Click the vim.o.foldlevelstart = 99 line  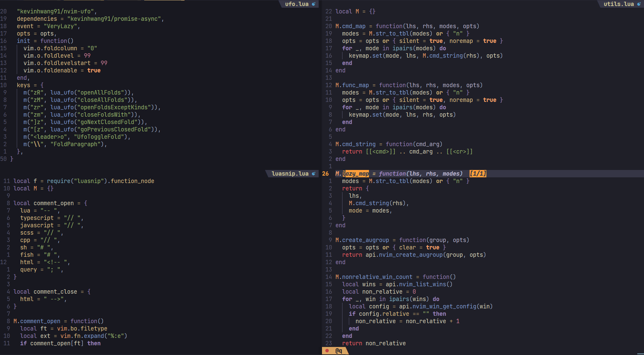tap(65, 63)
